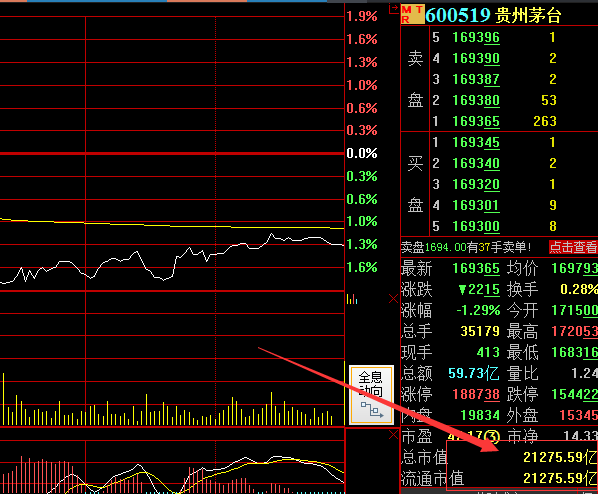Click the 流通市值 value 21275.59亿
Image resolution: width=598 pixels, height=494 pixels.
click(560, 478)
